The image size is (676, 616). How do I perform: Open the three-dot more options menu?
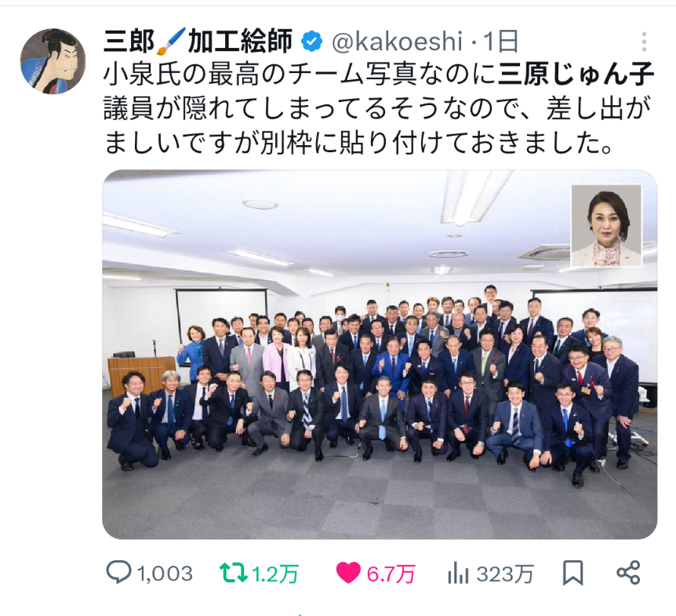coord(644,42)
